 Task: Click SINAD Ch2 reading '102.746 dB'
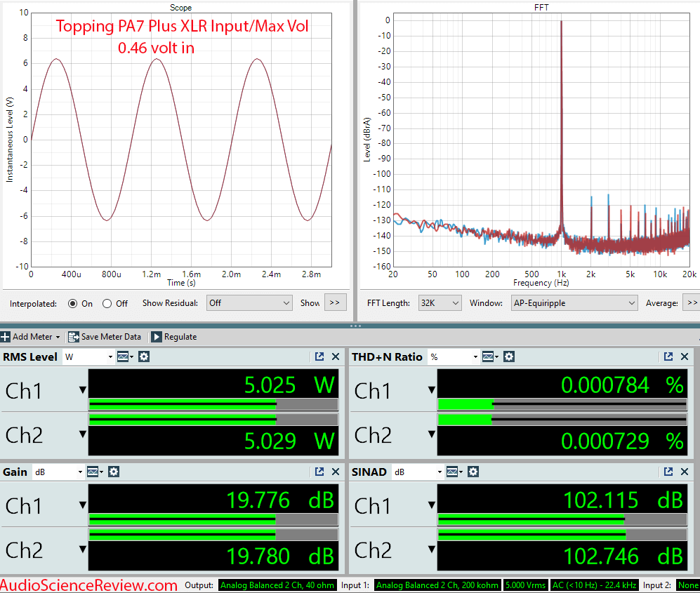(x=623, y=556)
